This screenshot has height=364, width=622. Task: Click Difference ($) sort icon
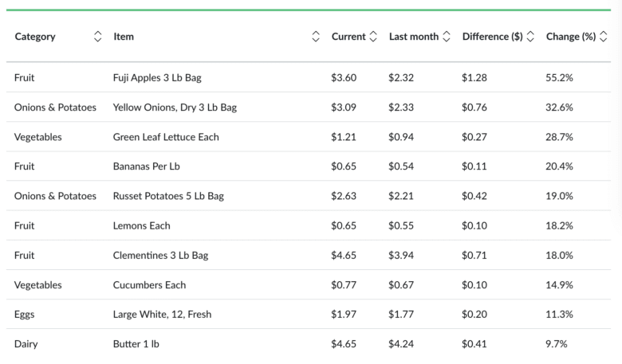[x=530, y=37]
